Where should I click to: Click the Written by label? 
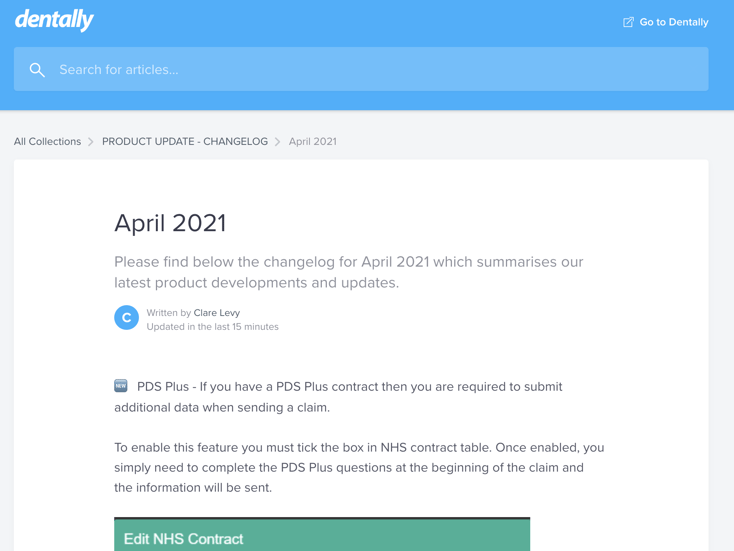tap(169, 313)
